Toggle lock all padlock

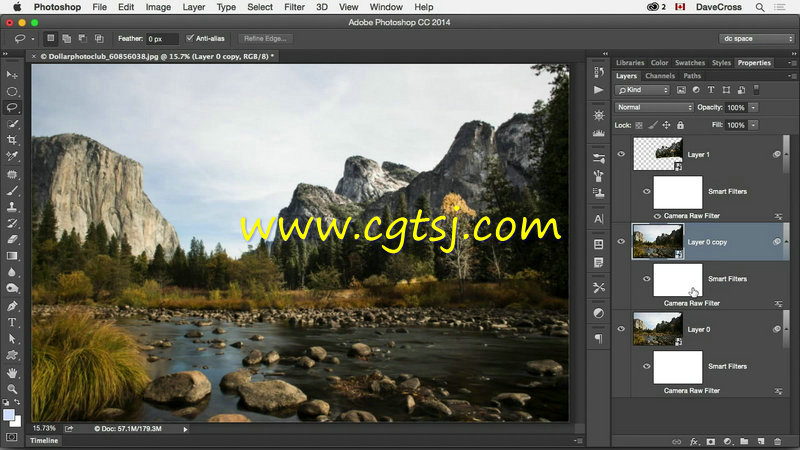680,125
